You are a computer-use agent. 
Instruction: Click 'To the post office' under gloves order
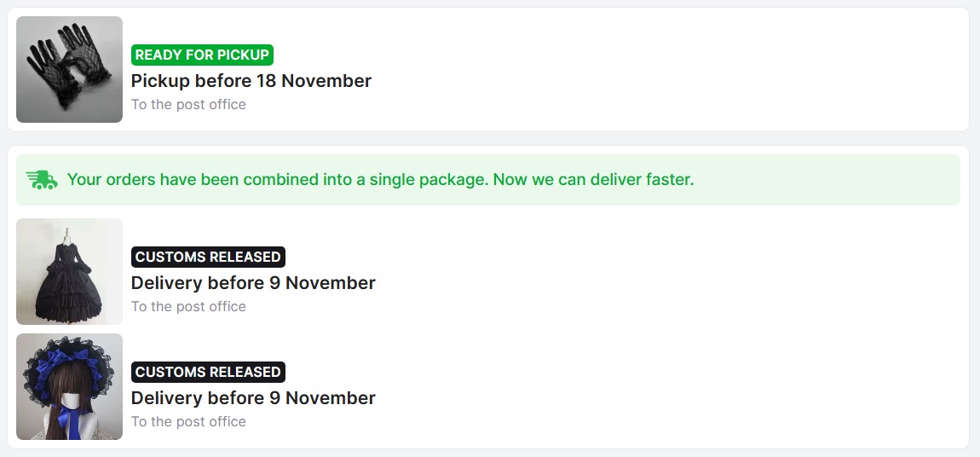pyautogui.click(x=188, y=105)
